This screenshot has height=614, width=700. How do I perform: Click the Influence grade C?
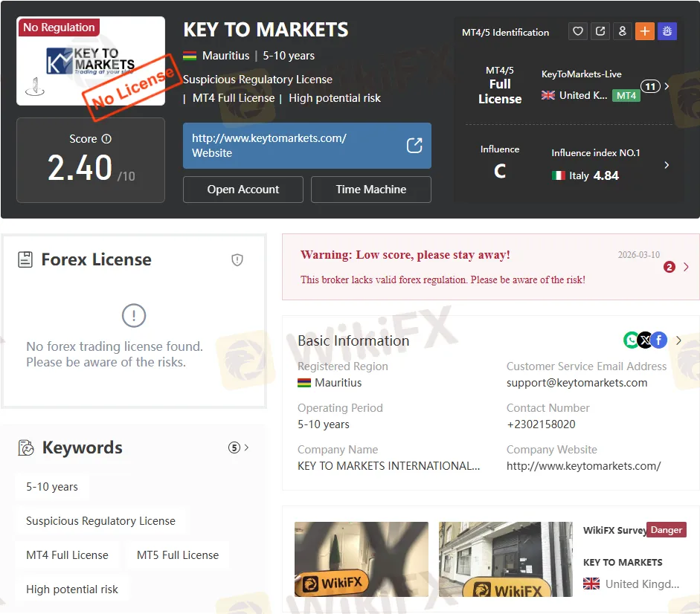(500, 172)
